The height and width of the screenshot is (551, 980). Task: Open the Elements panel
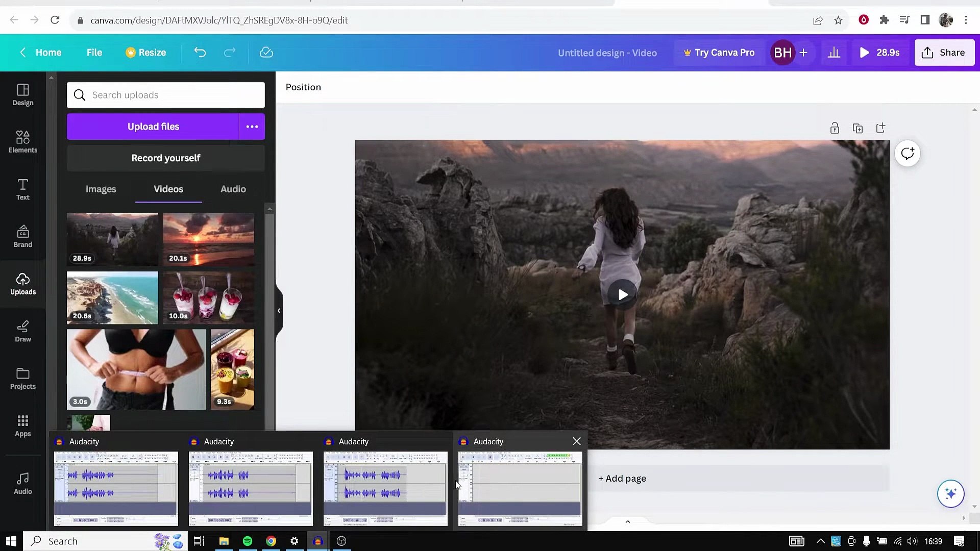point(22,141)
